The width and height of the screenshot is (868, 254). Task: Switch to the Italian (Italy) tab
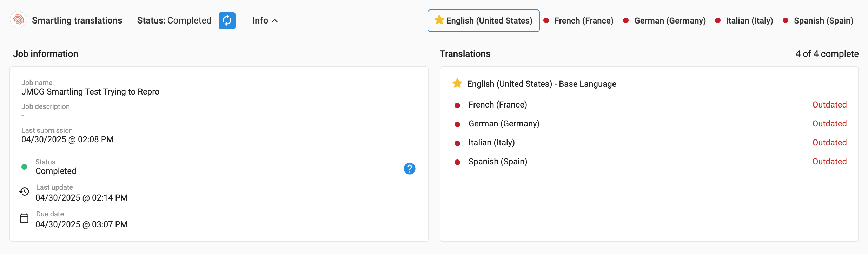pos(744,21)
